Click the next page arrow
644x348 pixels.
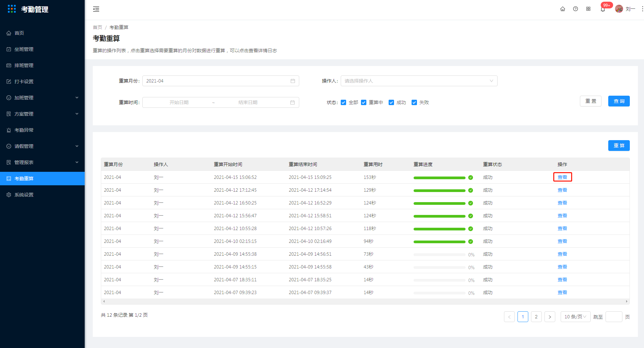coord(550,317)
